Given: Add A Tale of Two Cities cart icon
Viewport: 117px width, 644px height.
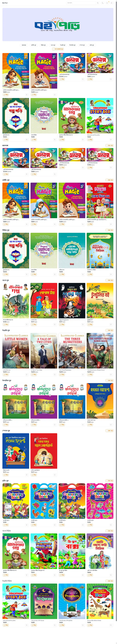Looking at the screenshot, I should [x=55, y=374].
